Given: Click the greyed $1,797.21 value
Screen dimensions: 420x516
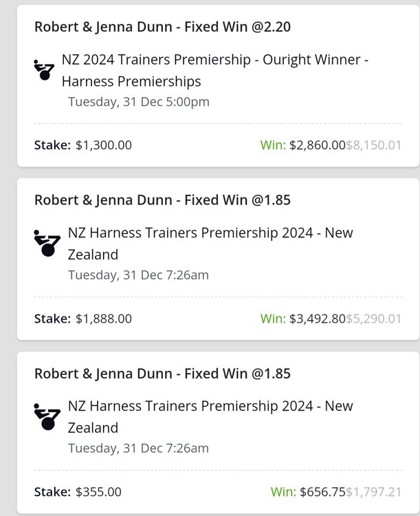Looking at the screenshot, I should tap(374, 492).
